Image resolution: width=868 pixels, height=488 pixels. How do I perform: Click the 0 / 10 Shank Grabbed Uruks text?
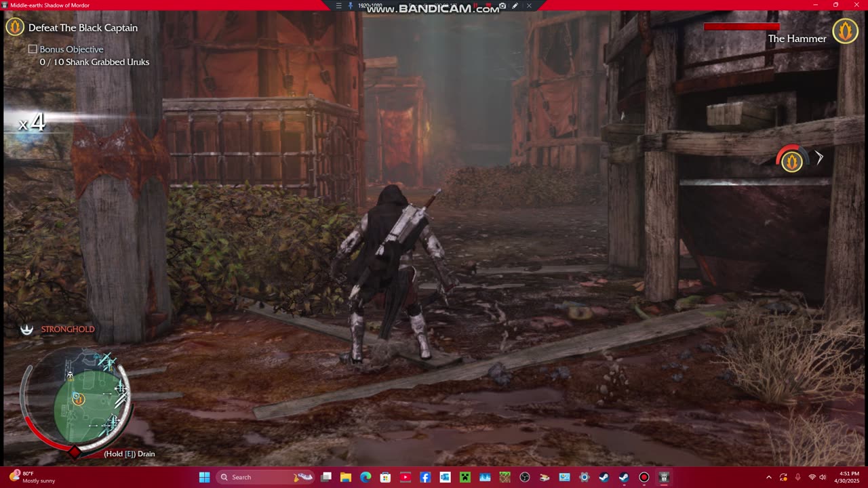tap(94, 62)
